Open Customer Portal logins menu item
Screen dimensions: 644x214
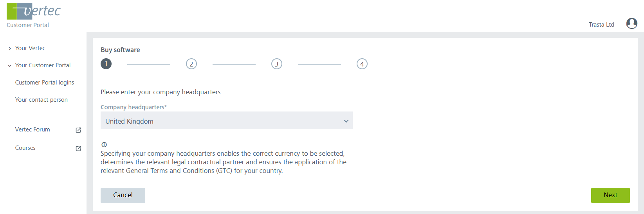click(45, 83)
